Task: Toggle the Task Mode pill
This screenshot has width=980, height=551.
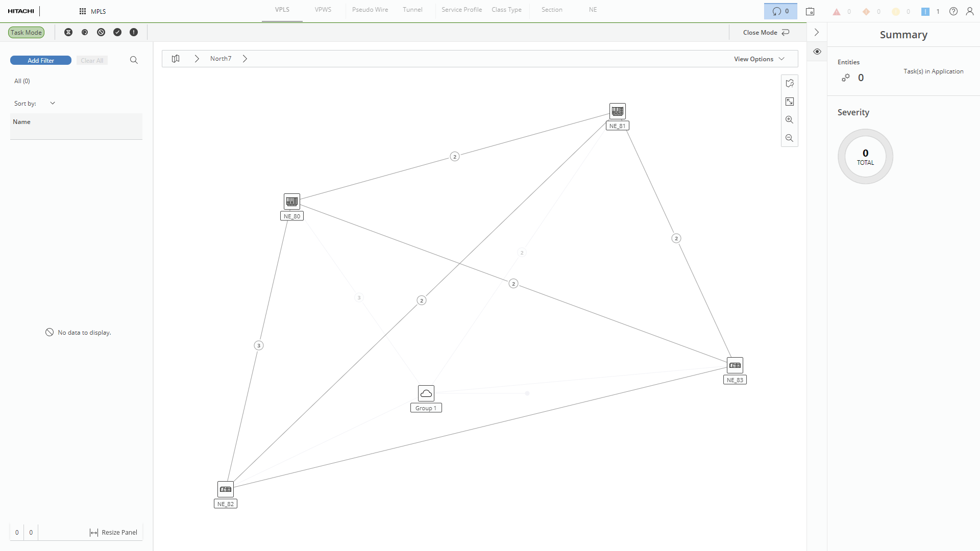Action: click(27, 32)
